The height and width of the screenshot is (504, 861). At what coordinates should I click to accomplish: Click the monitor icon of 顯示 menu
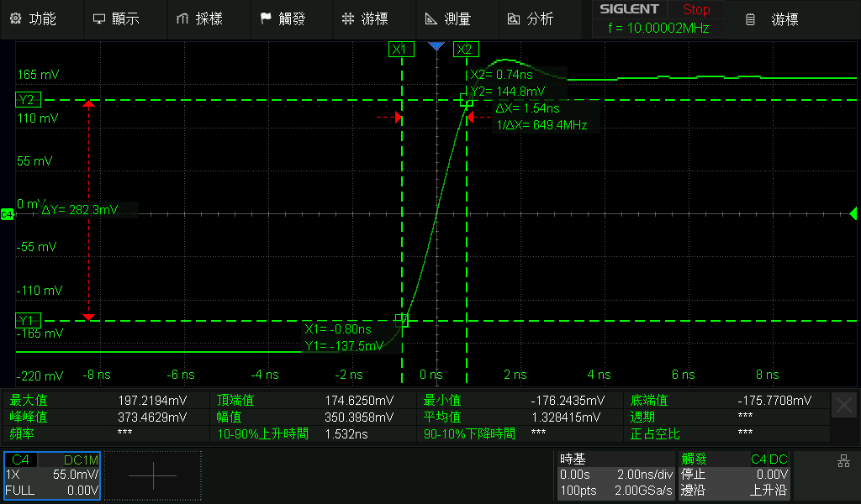(x=99, y=19)
